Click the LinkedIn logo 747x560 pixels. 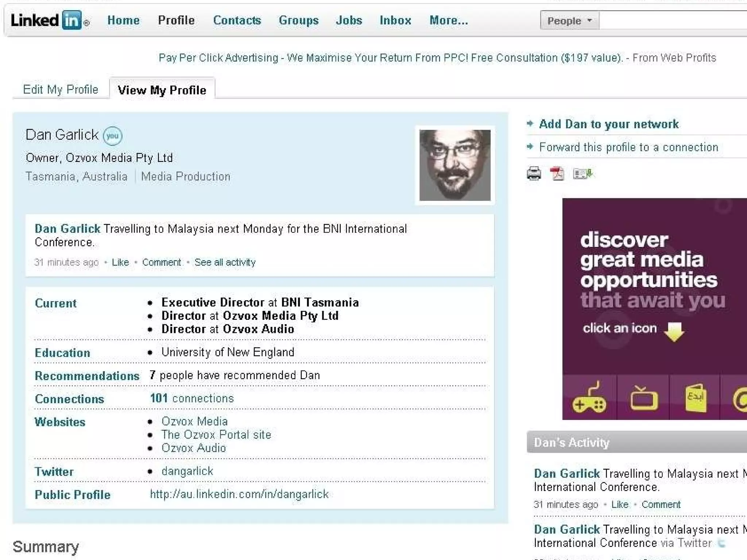pos(50,20)
